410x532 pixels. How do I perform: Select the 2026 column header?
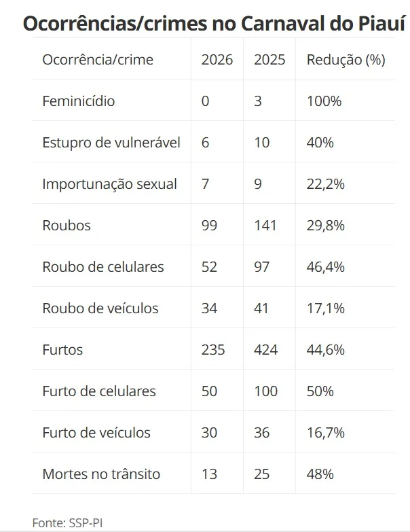click(x=217, y=60)
